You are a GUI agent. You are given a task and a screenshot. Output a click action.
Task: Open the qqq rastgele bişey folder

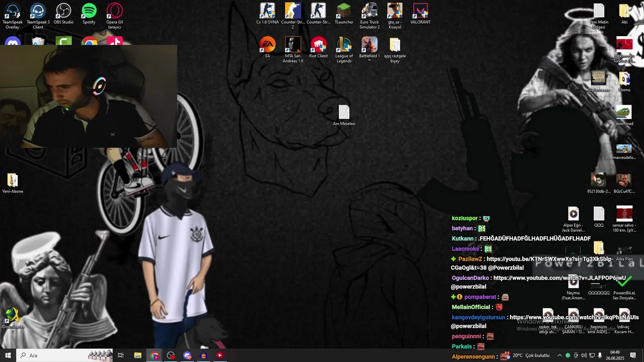click(395, 50)
